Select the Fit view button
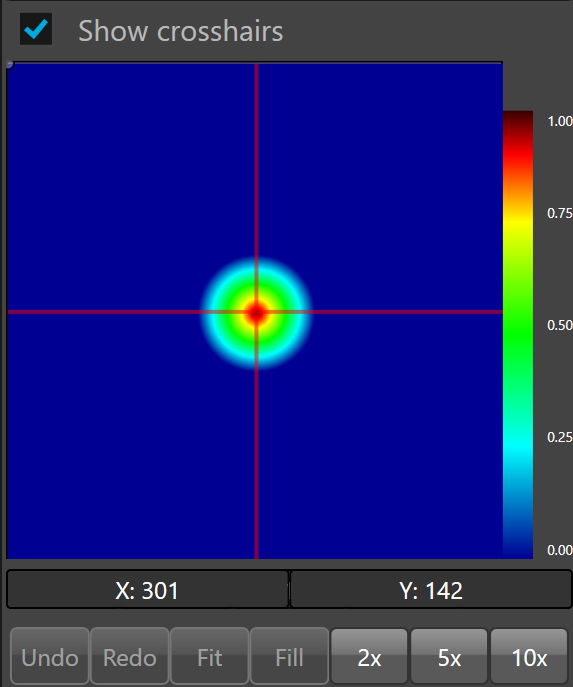The image size is (573, 687). 209,656
